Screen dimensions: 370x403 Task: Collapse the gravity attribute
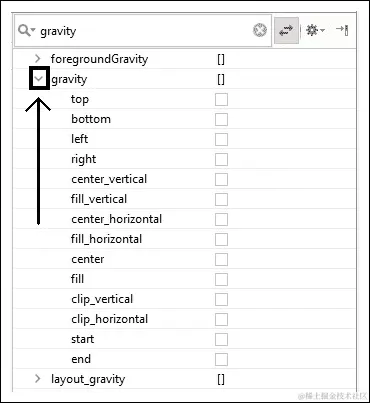(x=39, y=79)
